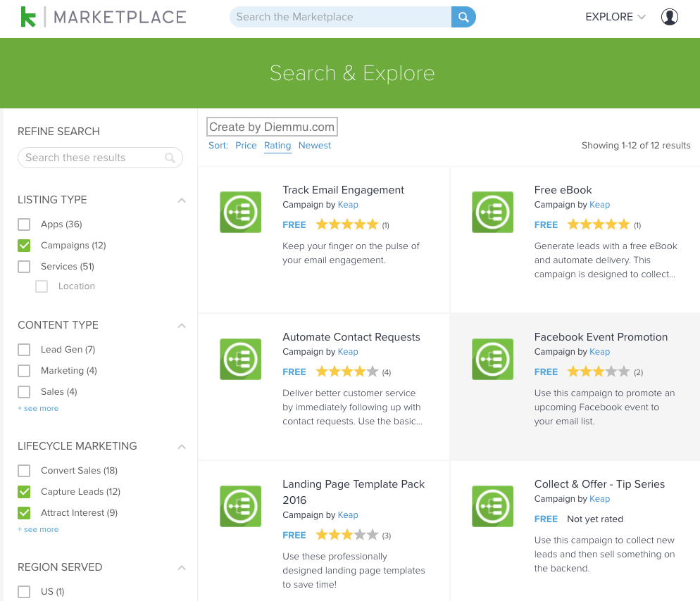Check the US (1) region checkbox
Image resolution: width=700 pixels, height=601 pixels.
[24, 592]
